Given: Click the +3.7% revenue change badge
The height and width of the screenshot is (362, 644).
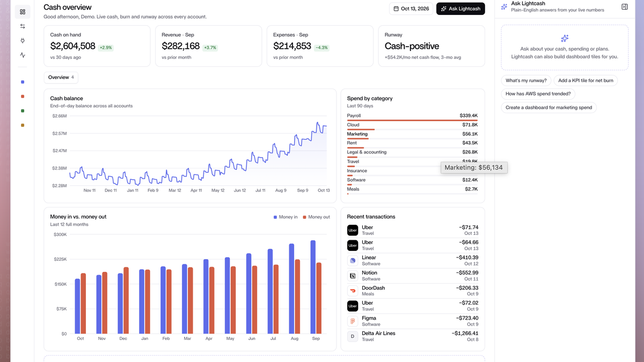Looking at the screenshot, I should pyautogui.click(x=210, y=48).
